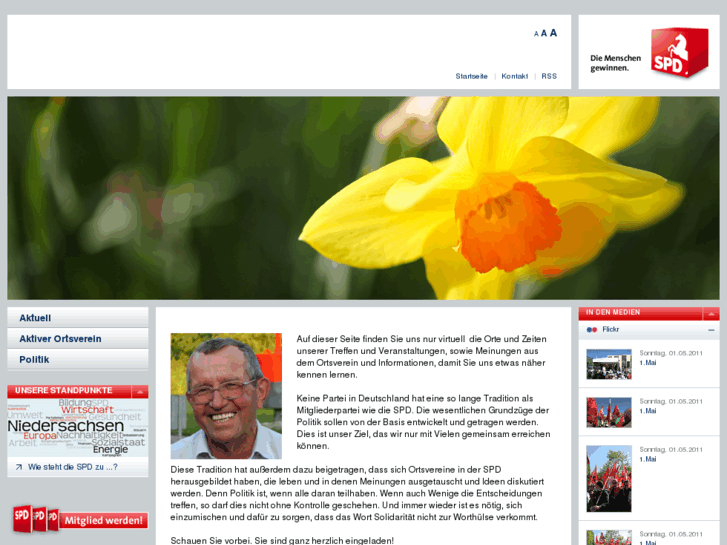Click the portrait photo of the smiling man
The image size is (727, 545).
pos(226,396)
